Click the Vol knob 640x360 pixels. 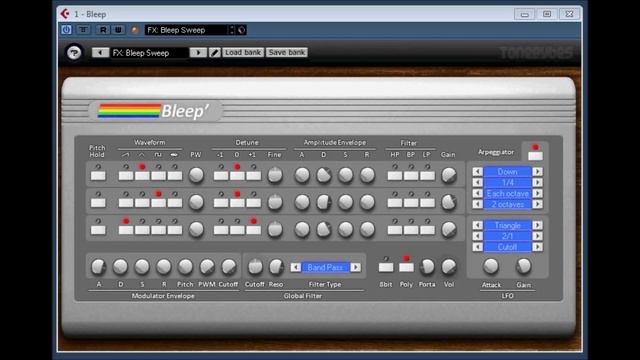(x=449, y=267)
